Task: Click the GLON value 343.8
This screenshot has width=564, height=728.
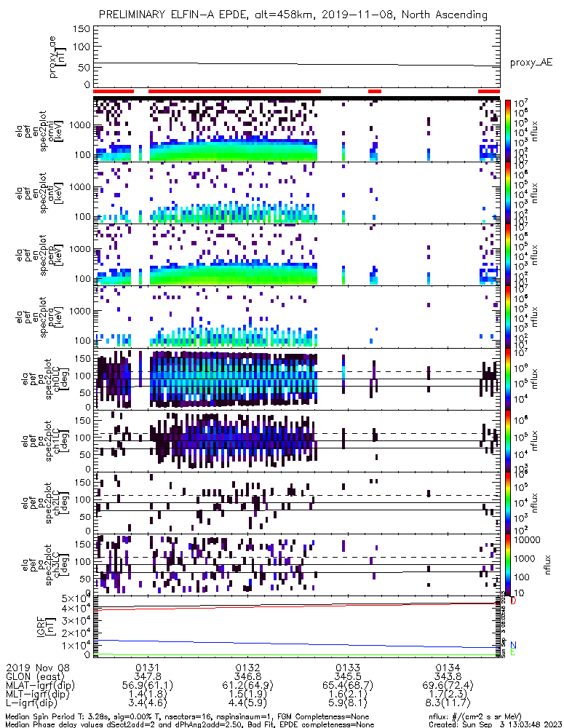Action: (448, 676)
